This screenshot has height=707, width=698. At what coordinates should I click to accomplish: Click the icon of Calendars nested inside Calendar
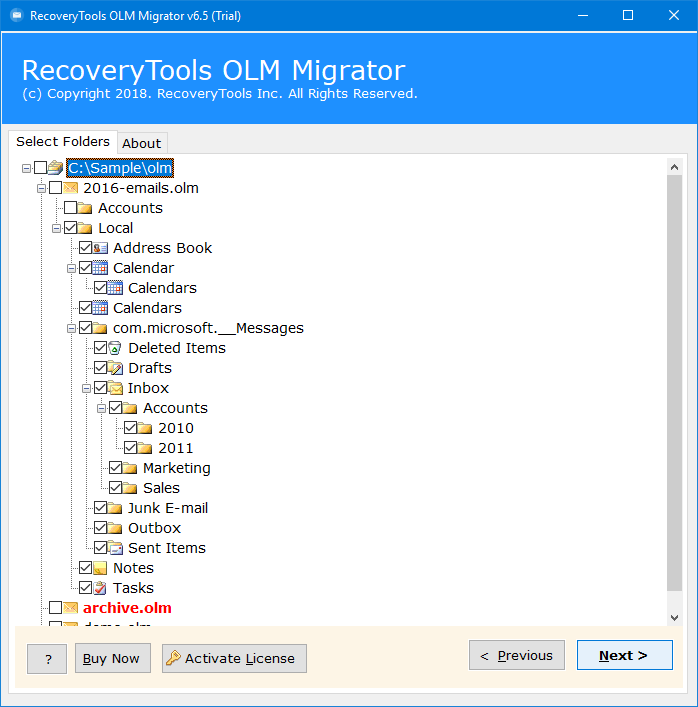tap(115, 288)
